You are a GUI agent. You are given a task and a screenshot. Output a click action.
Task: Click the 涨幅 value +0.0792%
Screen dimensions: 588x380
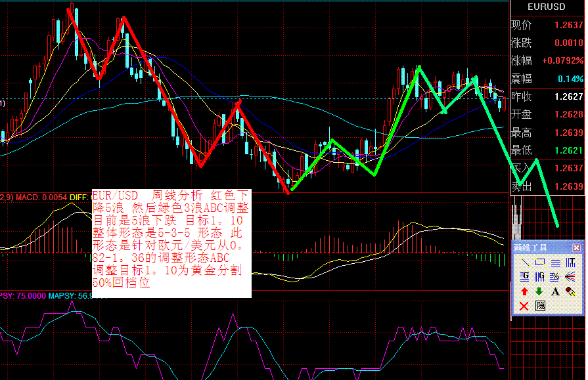coord(563,60)
